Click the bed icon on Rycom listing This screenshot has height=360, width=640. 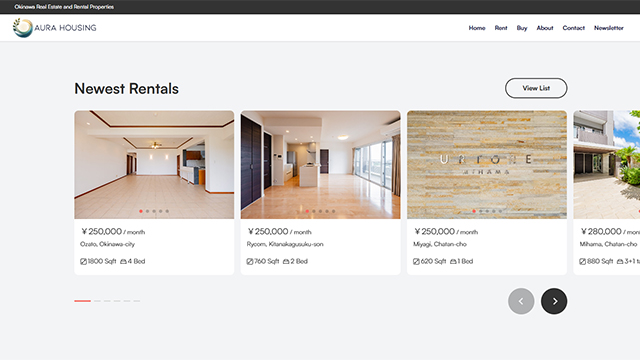pos(286,261)
